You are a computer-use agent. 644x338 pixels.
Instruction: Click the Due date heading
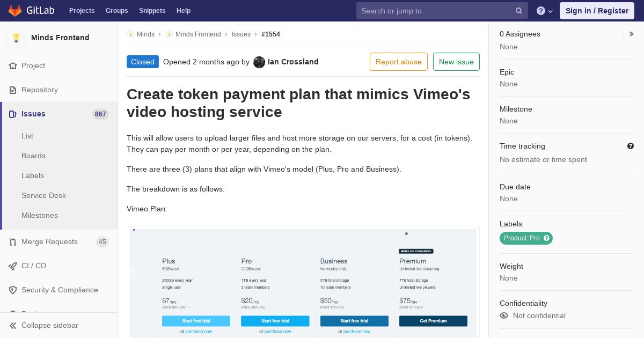pyautogui.click(x=515, y=187)
